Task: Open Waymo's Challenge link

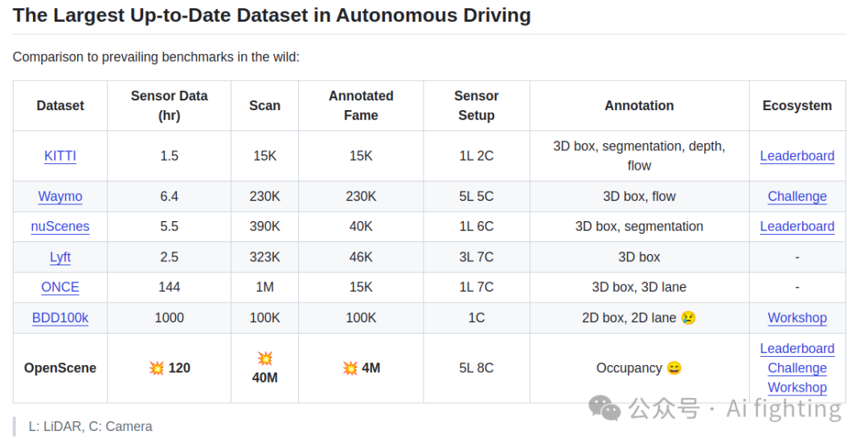Action: click(x=796, y=196)
